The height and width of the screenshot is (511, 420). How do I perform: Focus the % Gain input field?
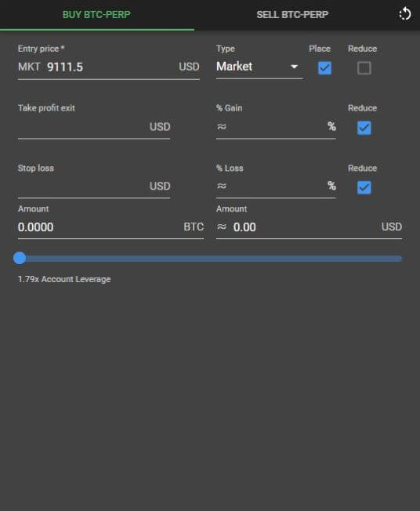(x=276, y=127)
